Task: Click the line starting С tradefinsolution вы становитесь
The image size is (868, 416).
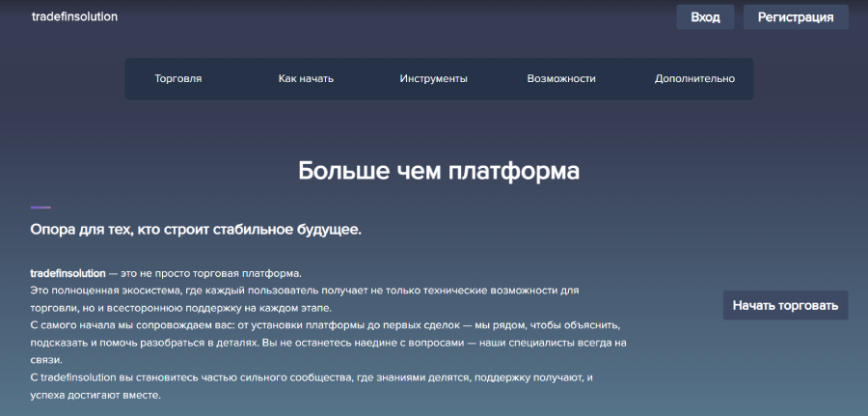Action: 312,377
